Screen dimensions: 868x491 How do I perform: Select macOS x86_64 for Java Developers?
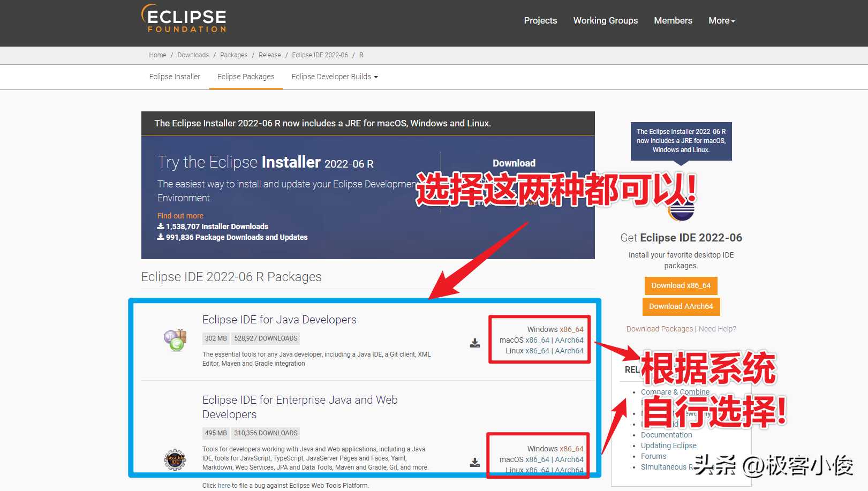pyautogui.click(x=537, y=340)
